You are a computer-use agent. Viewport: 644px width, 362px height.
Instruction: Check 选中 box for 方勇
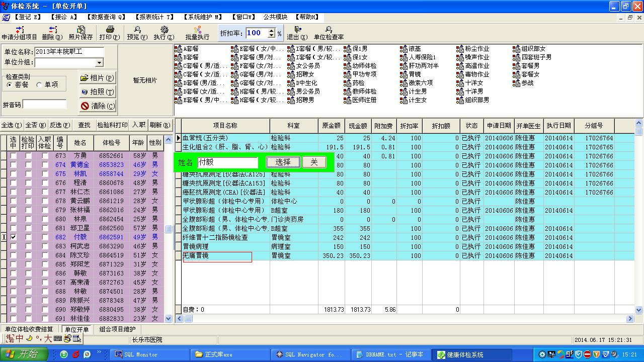[13, 155]
